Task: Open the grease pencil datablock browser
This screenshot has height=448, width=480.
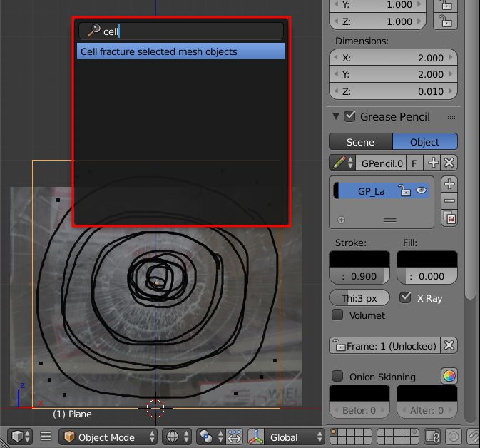Action: (343, 163)
